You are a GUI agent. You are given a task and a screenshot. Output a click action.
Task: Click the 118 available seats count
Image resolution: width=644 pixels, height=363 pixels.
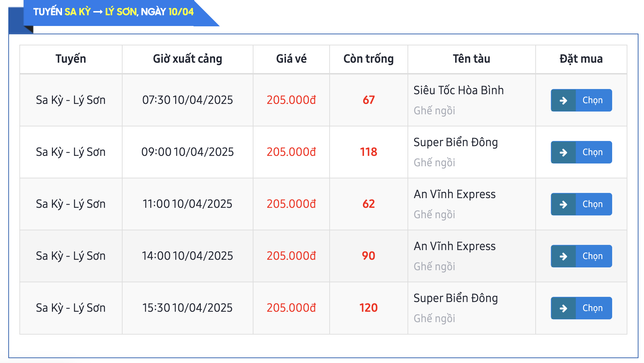click(368, 152)
